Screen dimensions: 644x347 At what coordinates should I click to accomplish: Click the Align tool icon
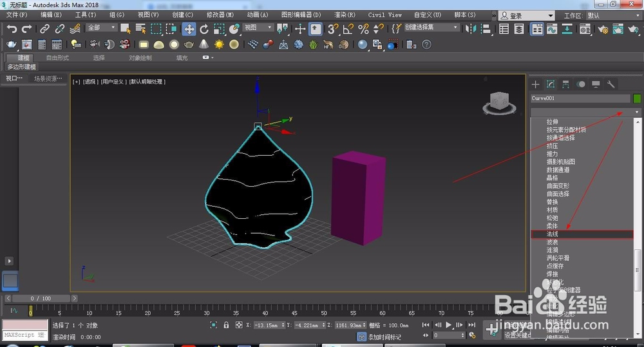[x=486, y=29]
